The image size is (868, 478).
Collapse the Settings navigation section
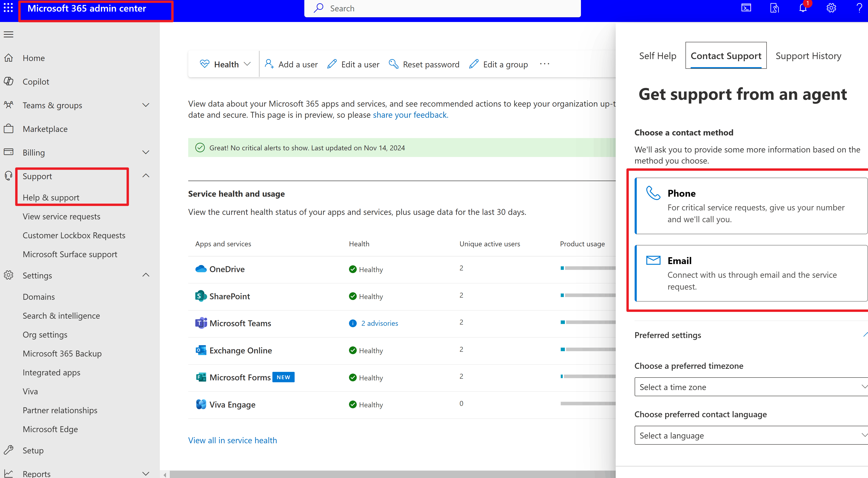tap(146, 275)
